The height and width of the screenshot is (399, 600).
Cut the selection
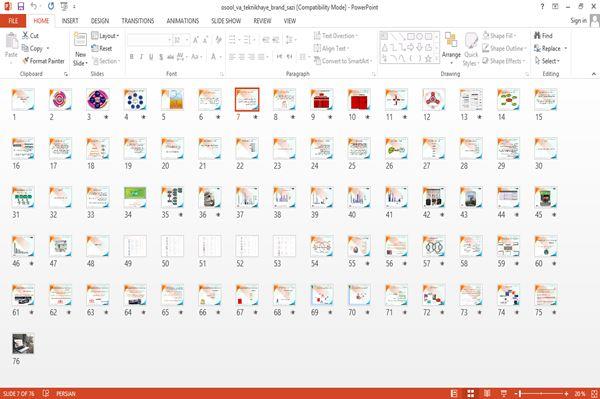(x=30, y=36)
